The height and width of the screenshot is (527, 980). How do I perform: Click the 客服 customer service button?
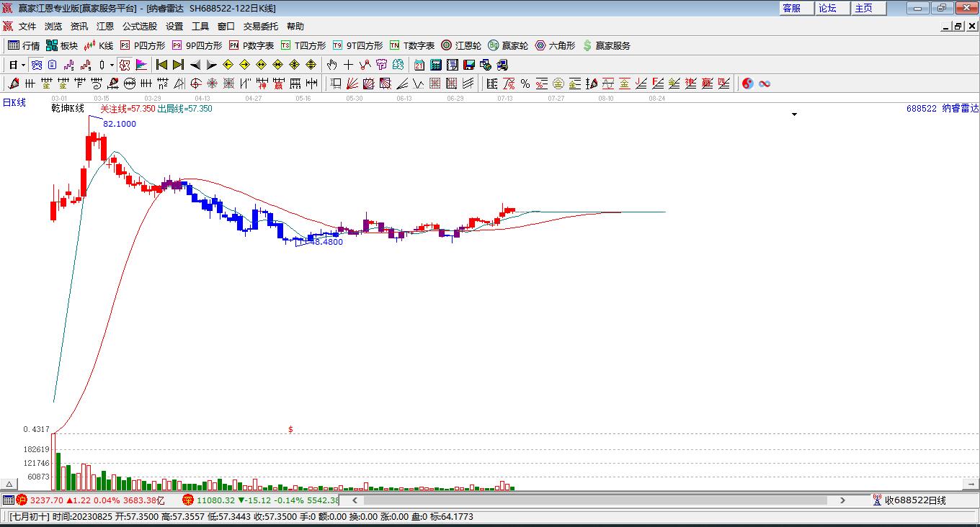(x=796, y=8)
